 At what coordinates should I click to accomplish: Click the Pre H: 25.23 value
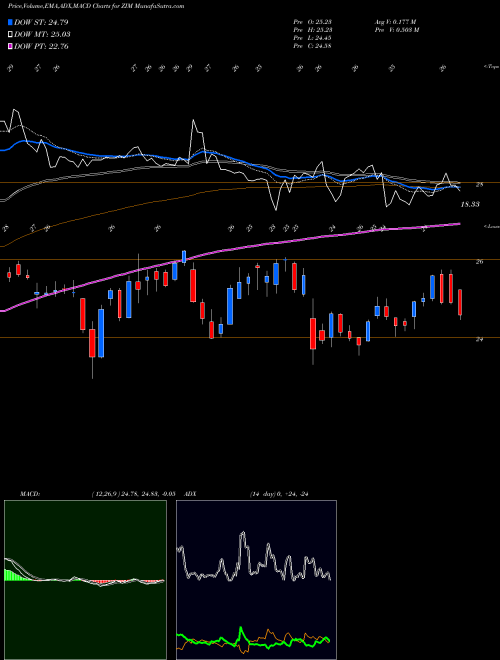click(x=313, y=30)
